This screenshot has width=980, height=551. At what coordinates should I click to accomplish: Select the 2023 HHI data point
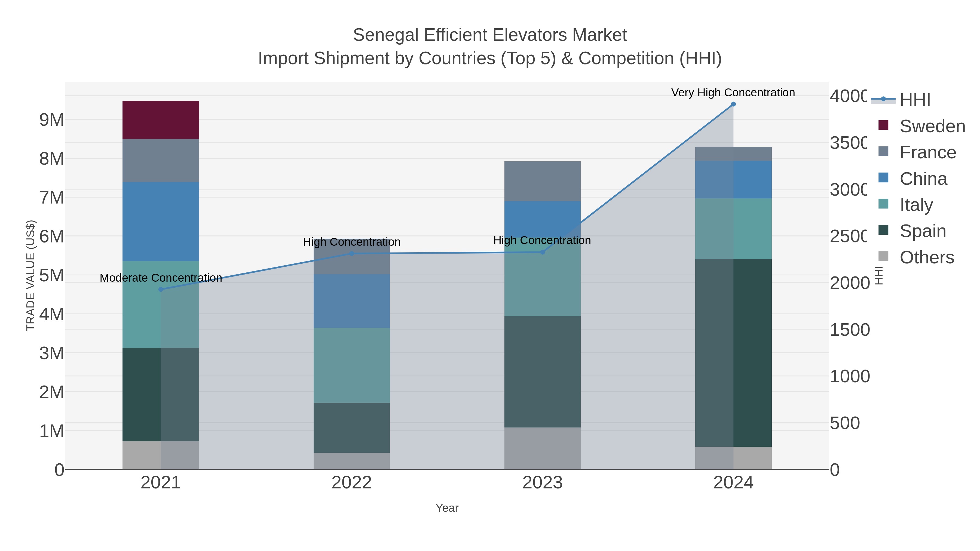543,252
